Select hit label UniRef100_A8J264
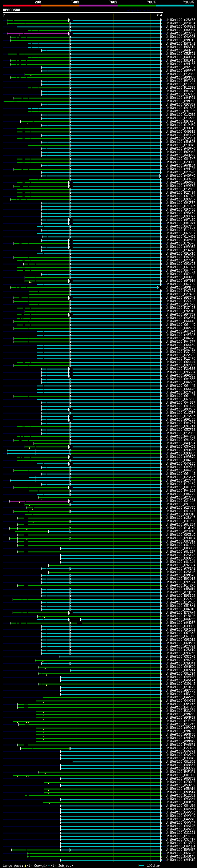The image size is (197, 868). pyautogui.click(x=180, y=525)
